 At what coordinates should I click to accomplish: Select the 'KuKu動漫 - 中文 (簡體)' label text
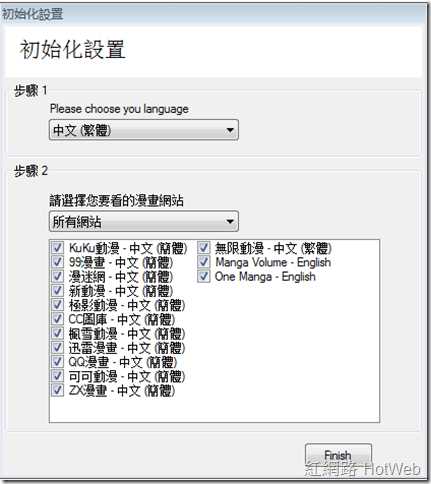pos(128,248)
